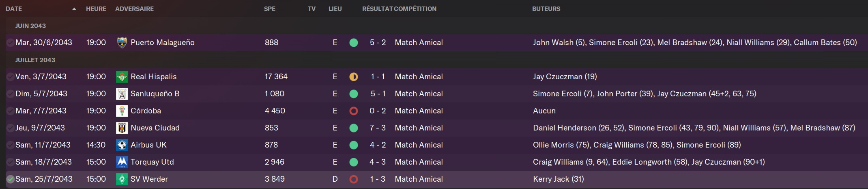Screen dimensions: 868x189
Task: Click the Sanluqueño B team crest
Action: [122, 93]
